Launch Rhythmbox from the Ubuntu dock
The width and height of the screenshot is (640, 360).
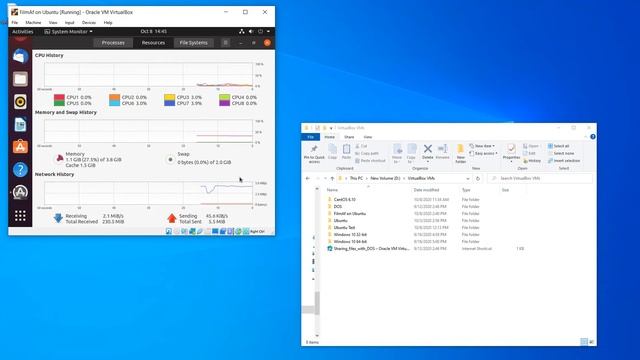[20, 102]
